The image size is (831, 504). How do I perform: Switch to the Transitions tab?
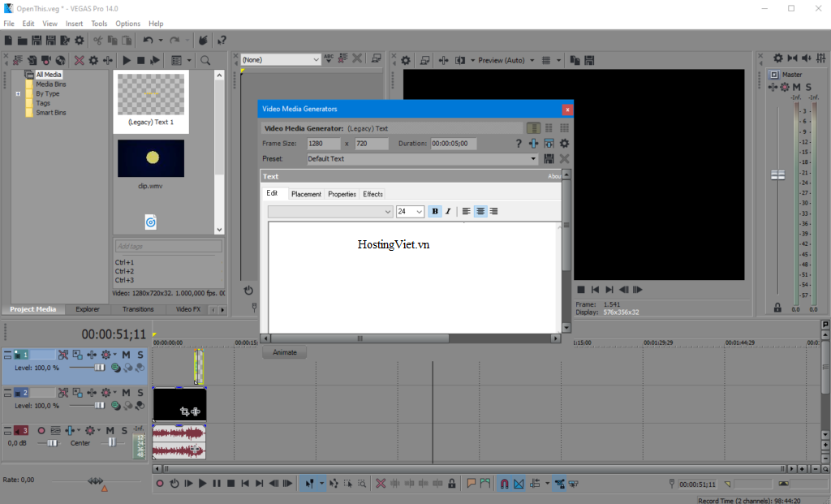coord(138,309)
